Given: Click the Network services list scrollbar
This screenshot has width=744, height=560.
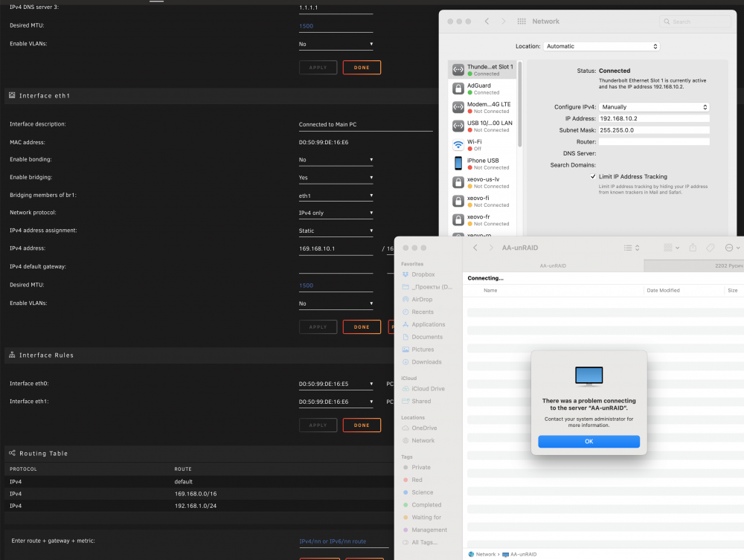Looking at the screenshot, I should (x=519, y=104).
